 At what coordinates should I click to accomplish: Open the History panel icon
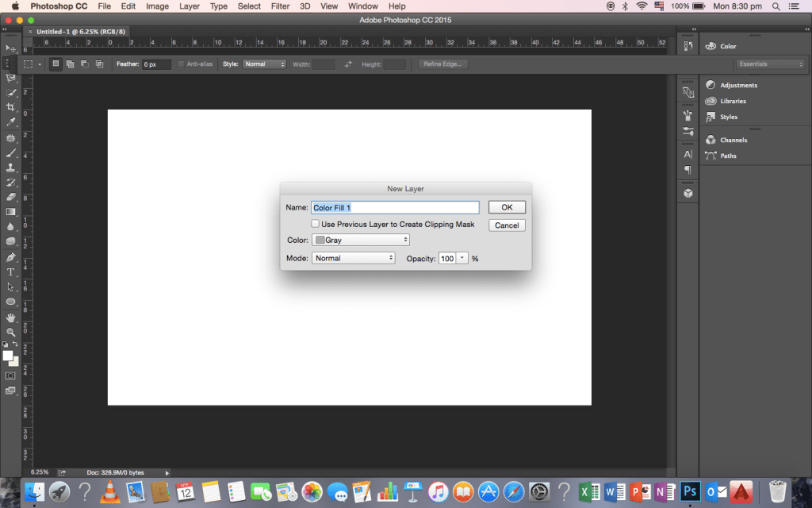pos(688,92)
